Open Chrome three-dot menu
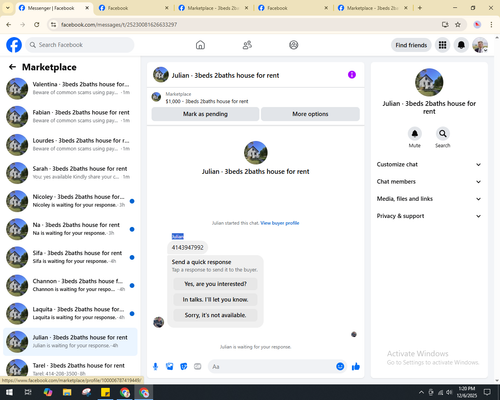The height and width of the screenshot is (400, 500). [x=491, y=24]
